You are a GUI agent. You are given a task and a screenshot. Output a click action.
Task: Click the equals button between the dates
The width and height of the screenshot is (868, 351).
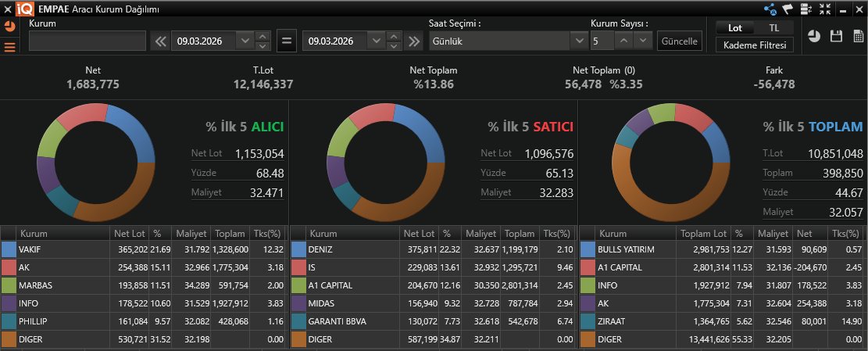[x=286, y=41]
